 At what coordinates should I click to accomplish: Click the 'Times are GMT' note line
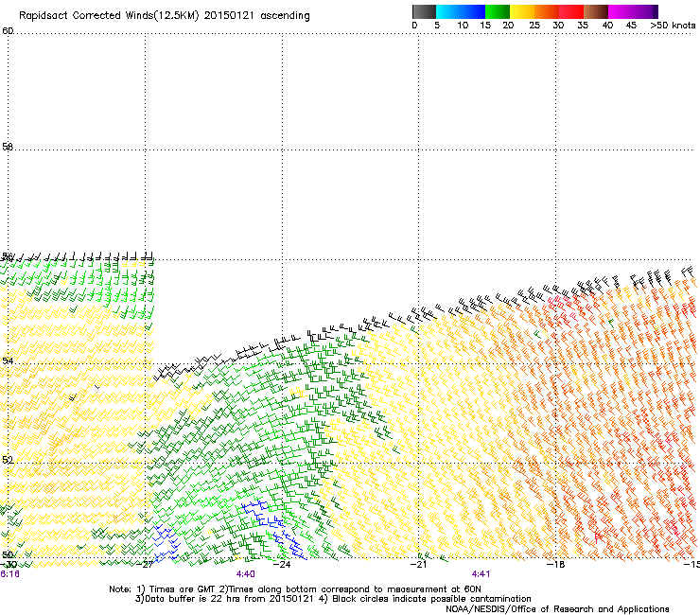click(x=294, y=589)
